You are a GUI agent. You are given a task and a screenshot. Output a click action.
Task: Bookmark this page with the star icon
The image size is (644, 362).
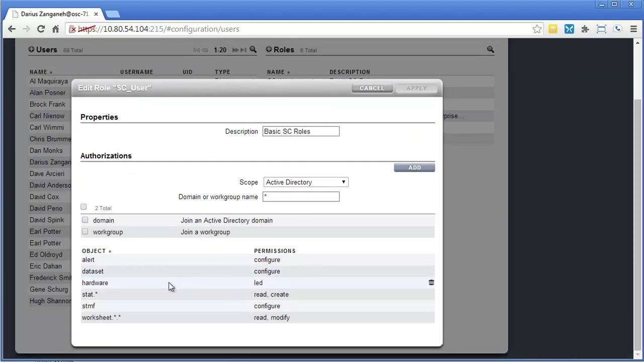[x=537, y=29]
